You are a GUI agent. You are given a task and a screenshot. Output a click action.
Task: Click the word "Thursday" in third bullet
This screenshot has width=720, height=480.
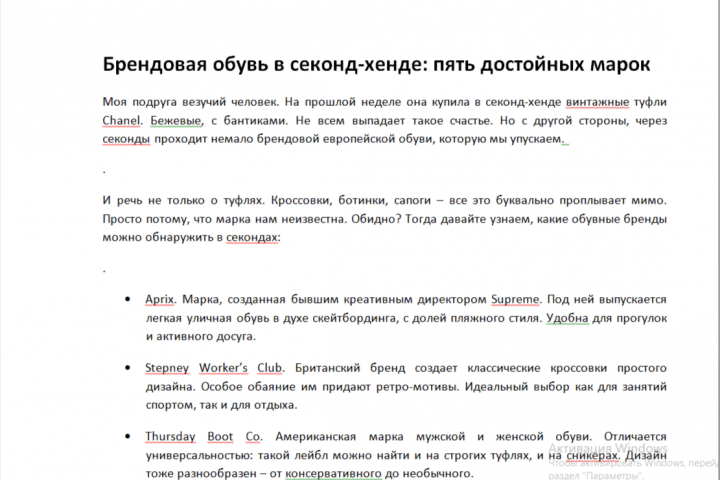pos(170,437)
